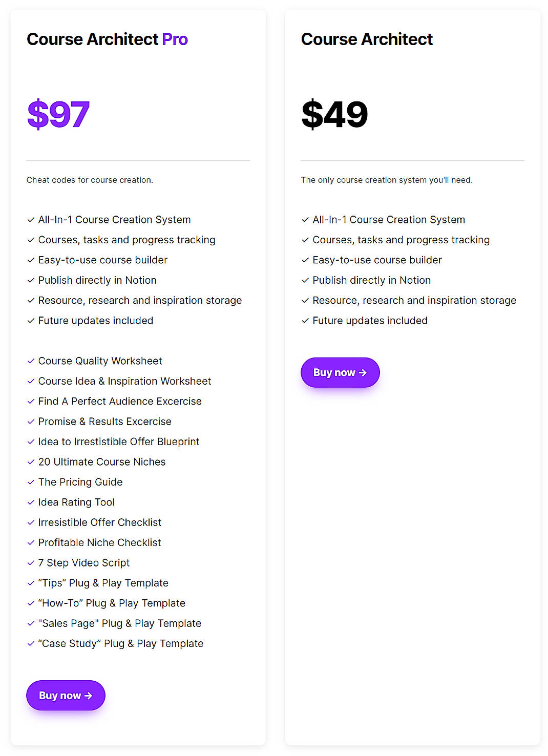
Task: Select the $49 price text
Action: point(335,114)
